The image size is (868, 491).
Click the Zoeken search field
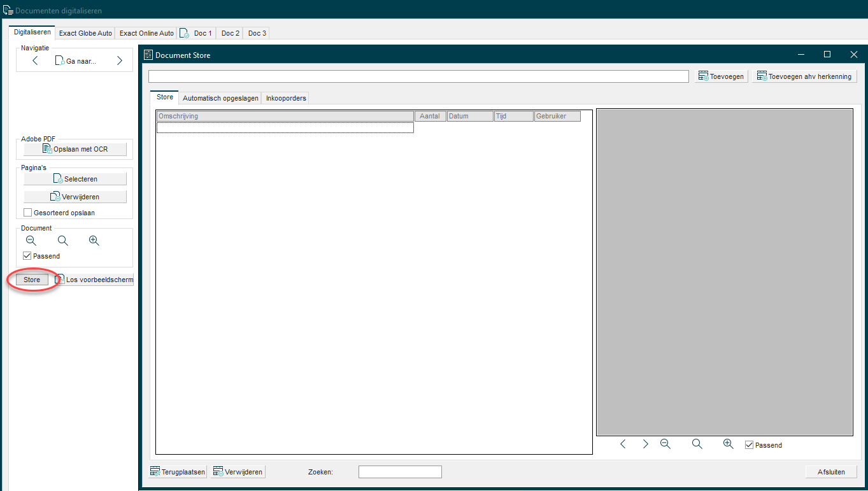(399, 472)
